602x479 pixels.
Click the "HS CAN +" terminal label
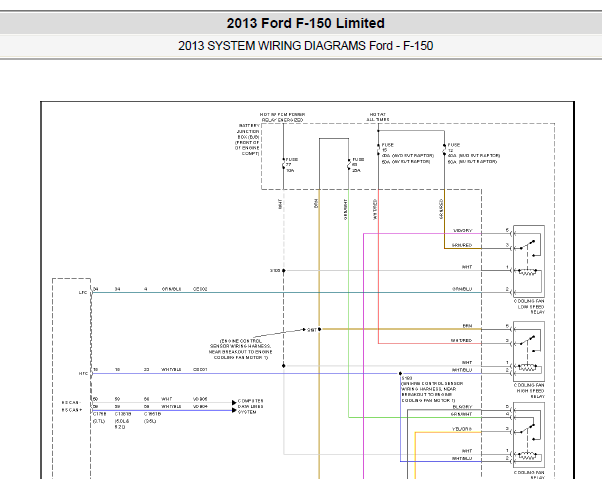(71, 410)
